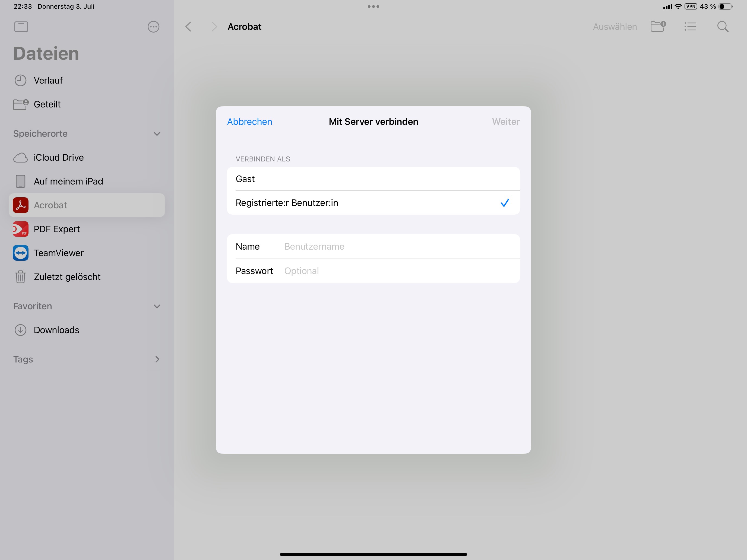Collapse the Speicherorte section

pos(157,134)
